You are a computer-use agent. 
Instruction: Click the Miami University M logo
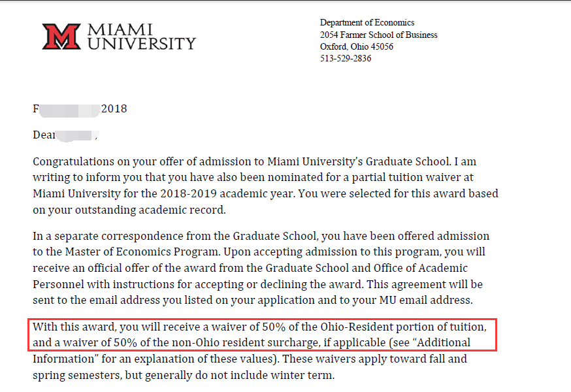tap(61, 37)
